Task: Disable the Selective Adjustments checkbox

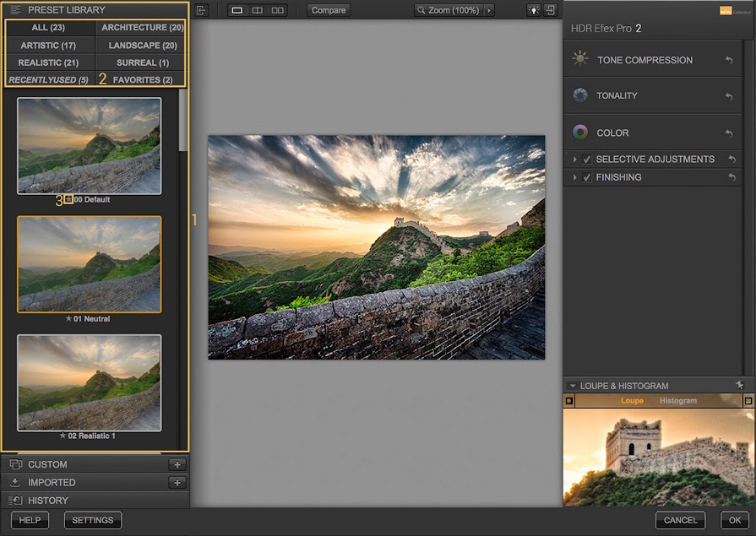Action: coord(587,160)
